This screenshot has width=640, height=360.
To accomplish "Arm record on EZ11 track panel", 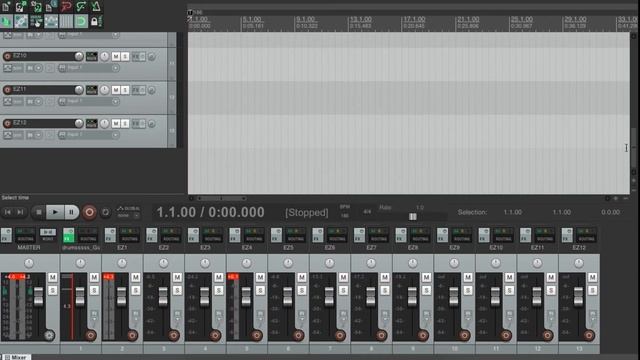I will (x=7, y=90).
